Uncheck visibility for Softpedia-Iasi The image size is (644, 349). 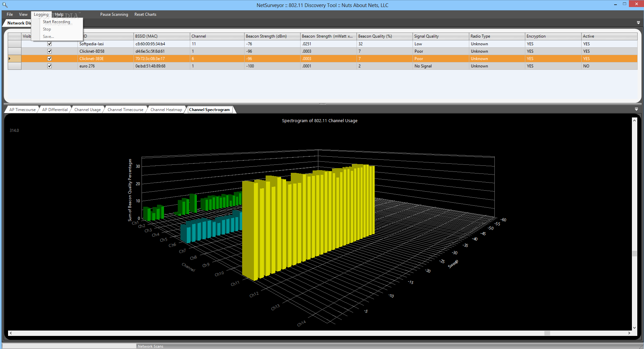pos(49,44)
